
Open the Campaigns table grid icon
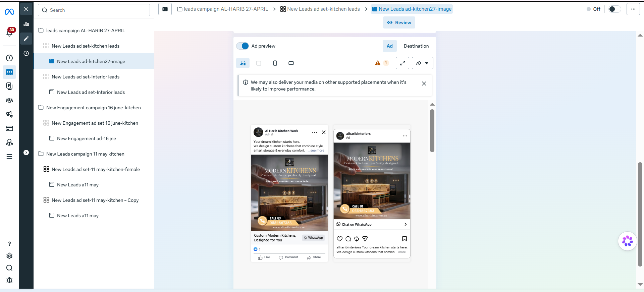(9, 72)
